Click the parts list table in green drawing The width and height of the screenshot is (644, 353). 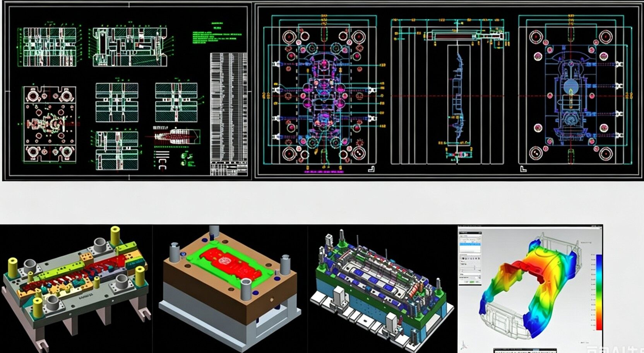(229, 114)
